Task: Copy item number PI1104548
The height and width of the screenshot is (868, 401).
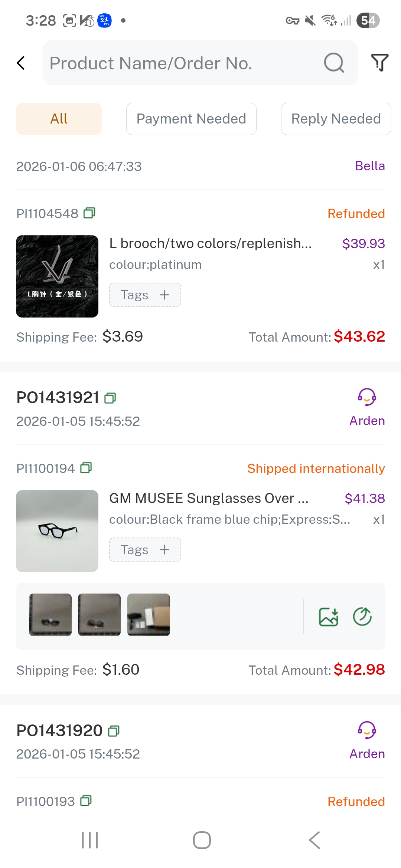Action: pyautogui.click(x=89, y=213)
